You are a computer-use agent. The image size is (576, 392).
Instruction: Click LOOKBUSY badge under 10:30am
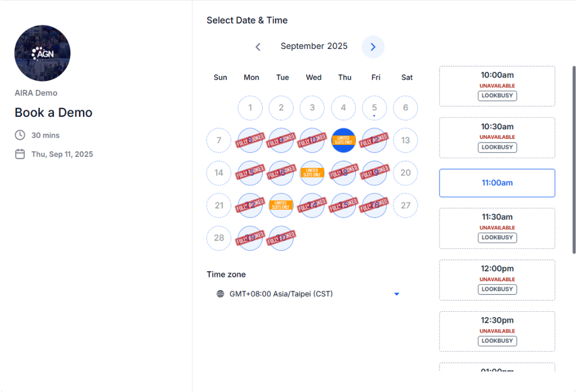[497, 147]
